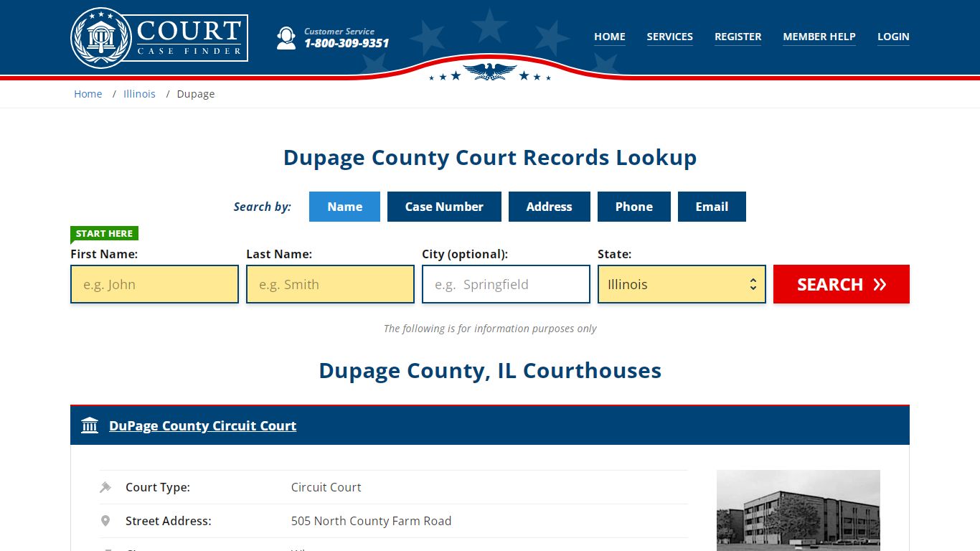Click the Dupage breadcrumb text
Viewport: 980px width, 551px height.
click(x=196, y=94)
